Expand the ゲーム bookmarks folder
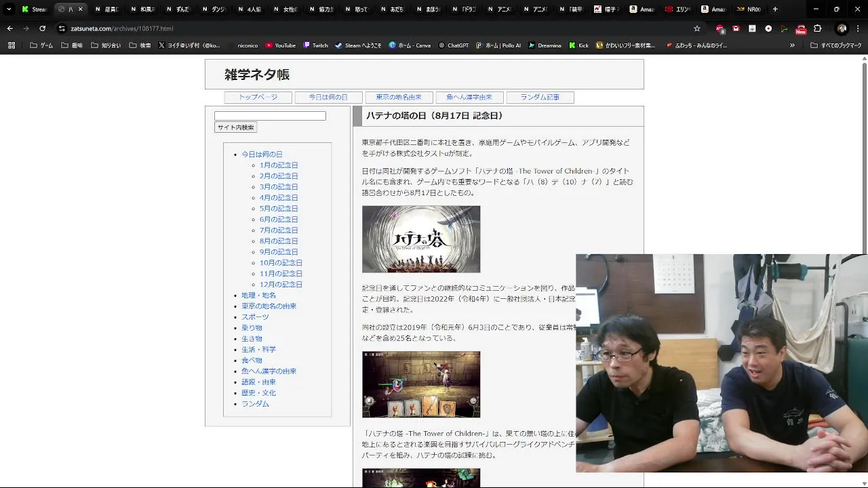 (41, 45)
